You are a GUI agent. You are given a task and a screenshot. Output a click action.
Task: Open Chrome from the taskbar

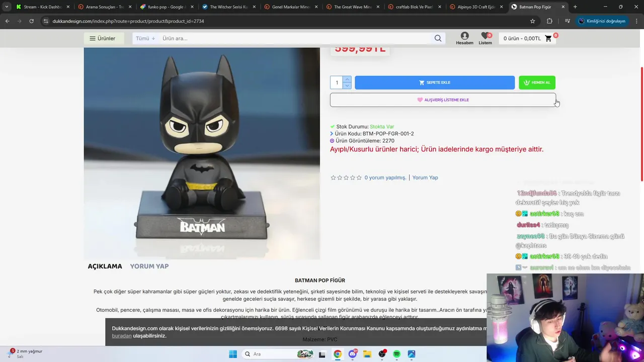tap(338, 354)
